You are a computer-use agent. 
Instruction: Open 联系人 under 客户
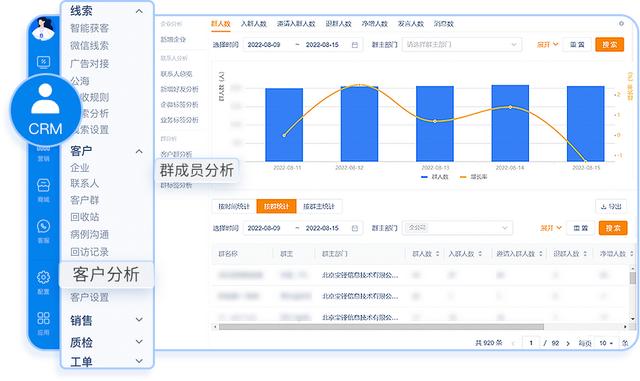coord(84,184)
